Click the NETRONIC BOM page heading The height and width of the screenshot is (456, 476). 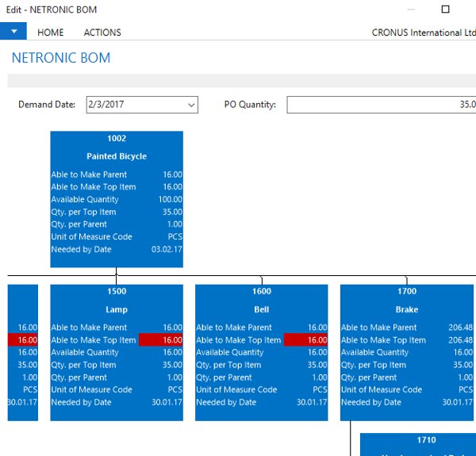(x=61, y=58)
